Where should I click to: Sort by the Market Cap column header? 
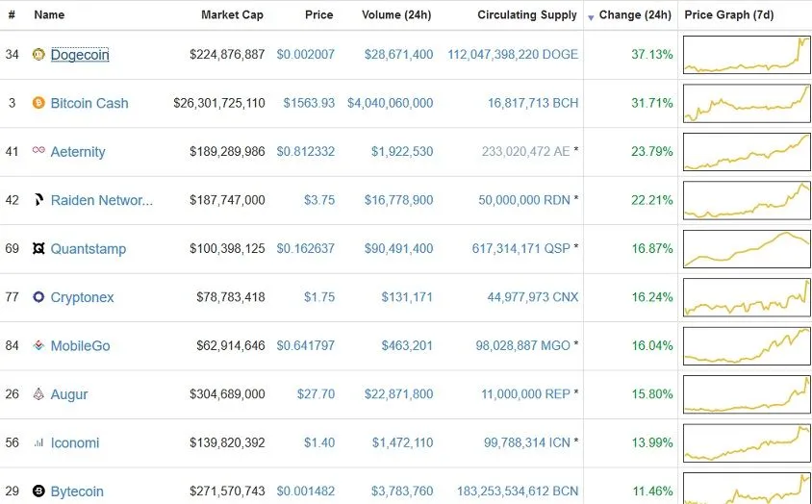pyautogui.click(x=232, y=15)
